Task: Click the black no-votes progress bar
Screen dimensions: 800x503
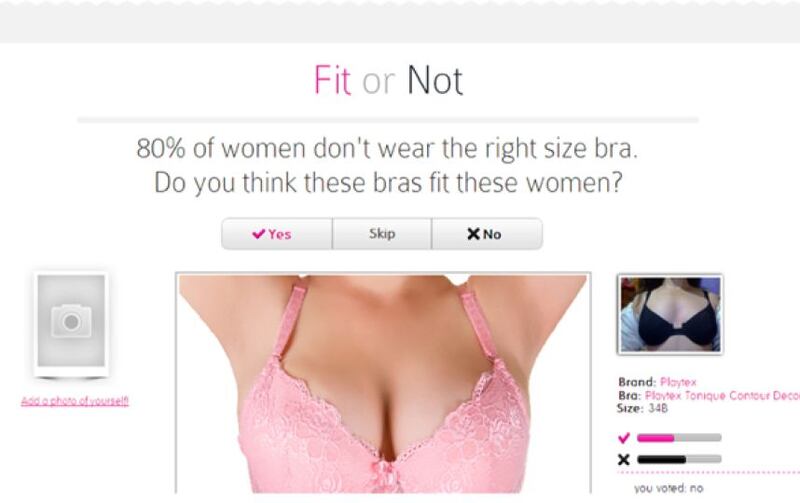Action: (679, 459)
